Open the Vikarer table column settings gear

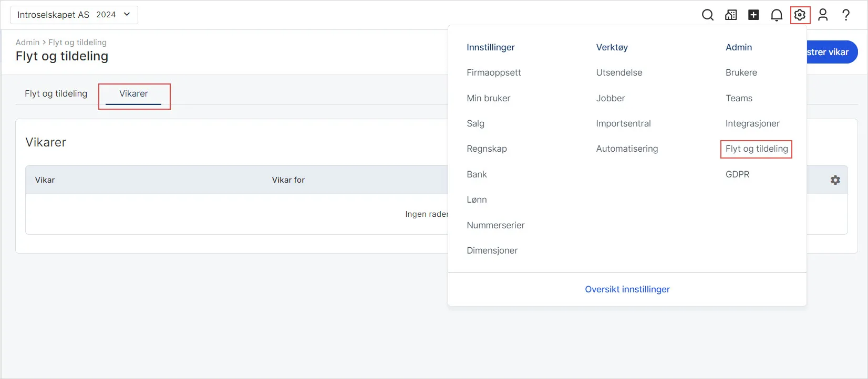(x=835, y=180)
